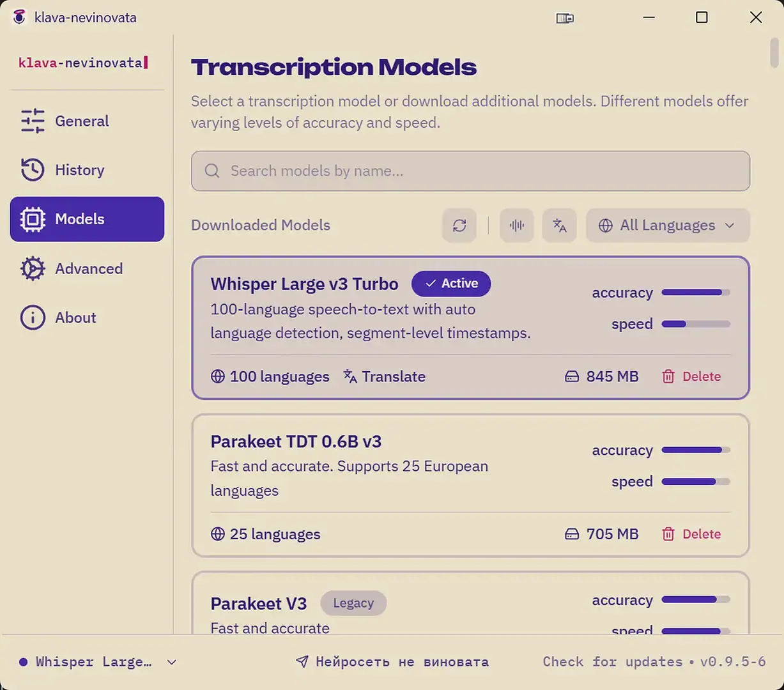Open the About section

coord(87,318)
